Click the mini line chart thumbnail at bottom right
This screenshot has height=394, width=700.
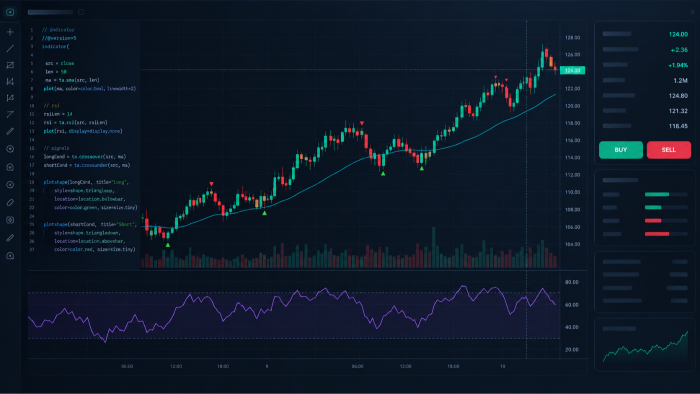(645, 347)
